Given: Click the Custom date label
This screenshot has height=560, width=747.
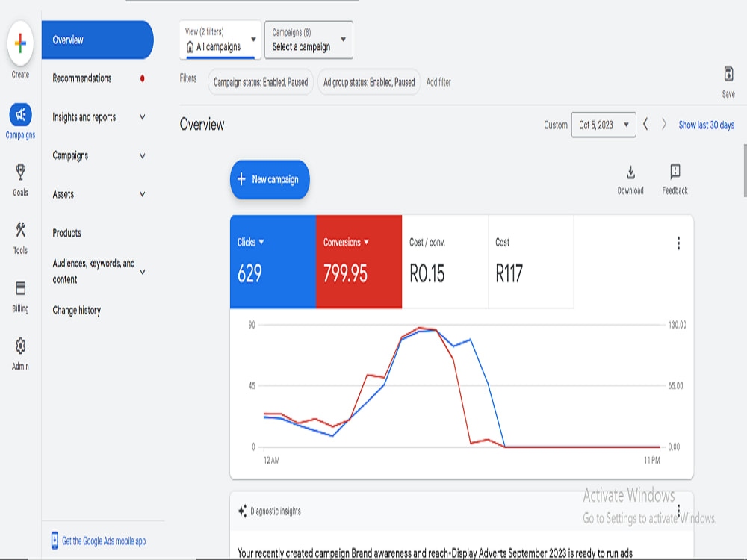Looking at the screenshot, I should click(x=556, y=125).
